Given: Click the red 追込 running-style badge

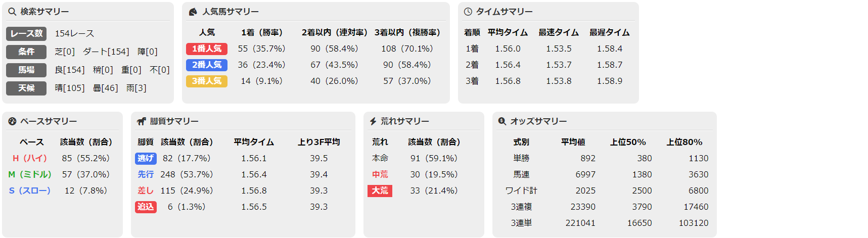Looking at the screenshot, I should [x=146, y=207].
